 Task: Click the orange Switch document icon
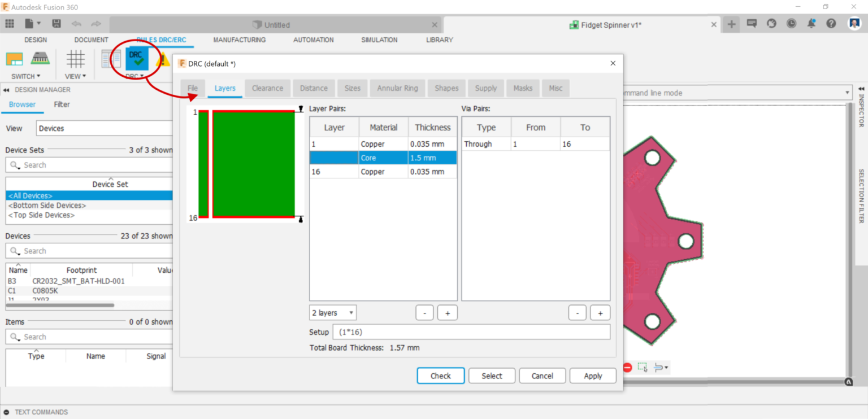[x=14, y=59]
